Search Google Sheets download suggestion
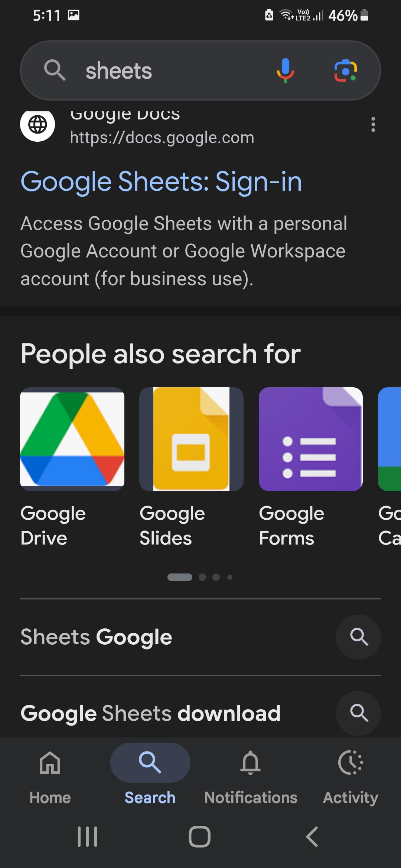This screenshot has height=868, width=401. [150, 713]
